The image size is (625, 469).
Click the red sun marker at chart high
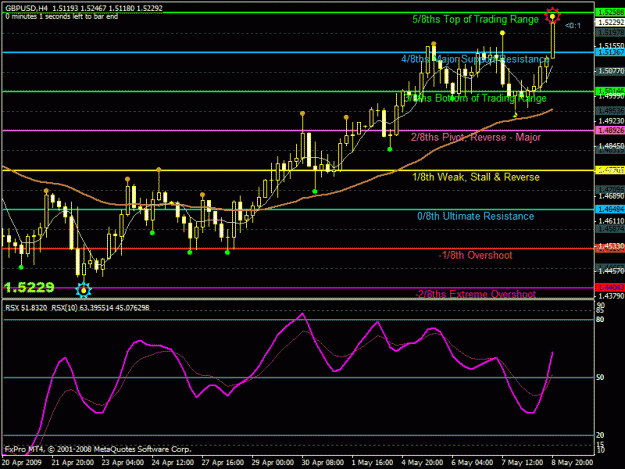(552, 16)
